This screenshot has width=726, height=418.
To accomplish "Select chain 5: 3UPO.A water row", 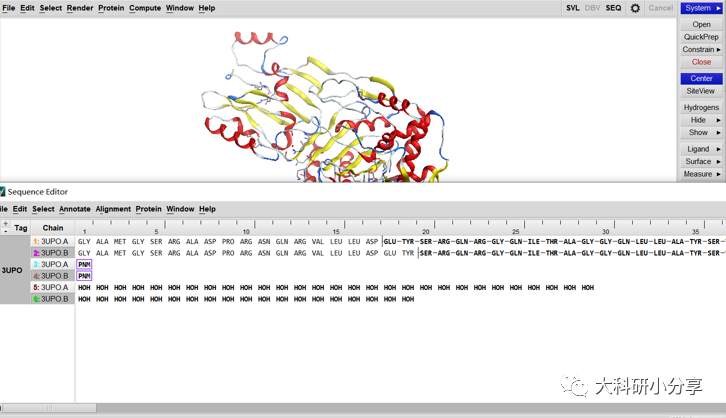I will (x=53, y=287).
